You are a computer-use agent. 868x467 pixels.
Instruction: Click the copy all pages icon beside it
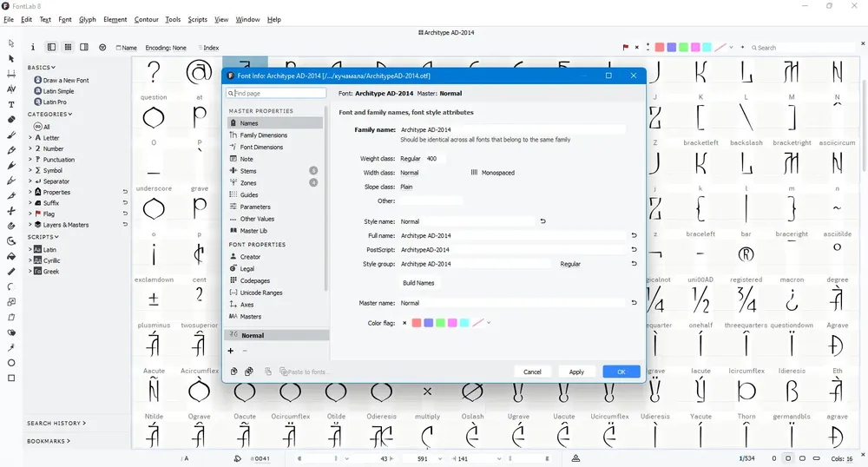(x=249, y=372)
